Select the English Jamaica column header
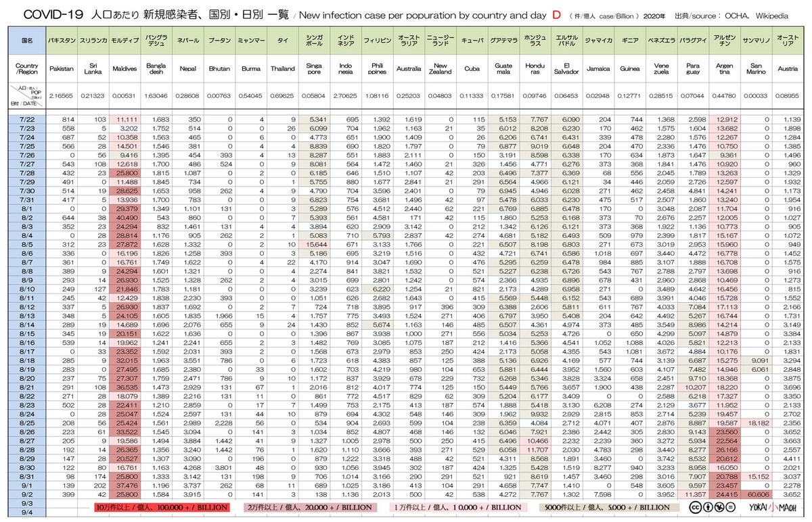Image resolution: width=812 pixels, height=522 pixels. 597,68
